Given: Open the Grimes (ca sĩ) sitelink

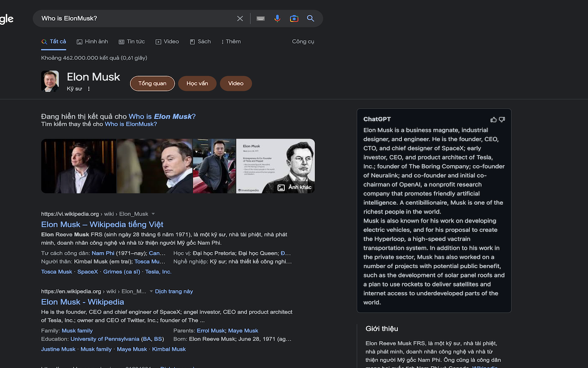Looking at the screenshot, I should pyautogui.click(x=122, y=272).
